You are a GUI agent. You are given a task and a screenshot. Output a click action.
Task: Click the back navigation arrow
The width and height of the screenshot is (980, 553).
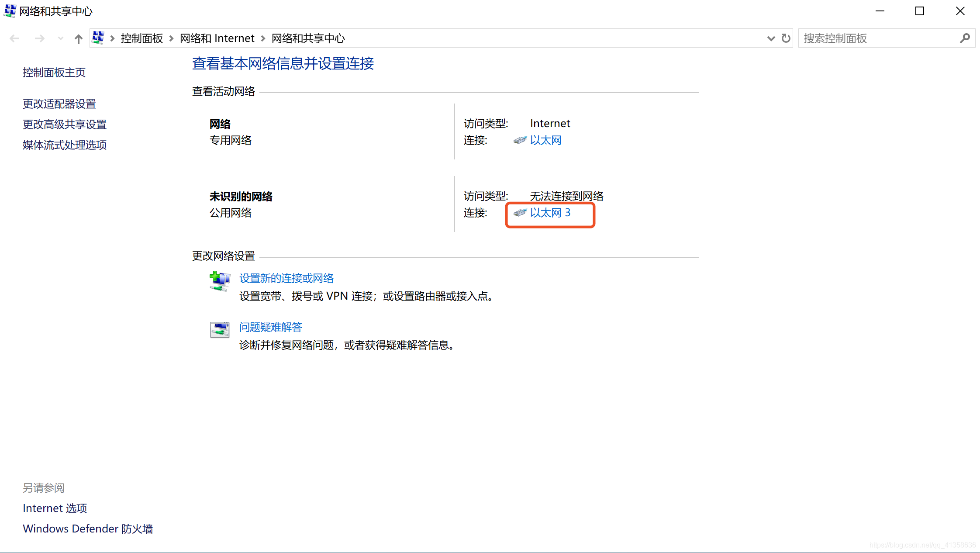coord(14,38)
